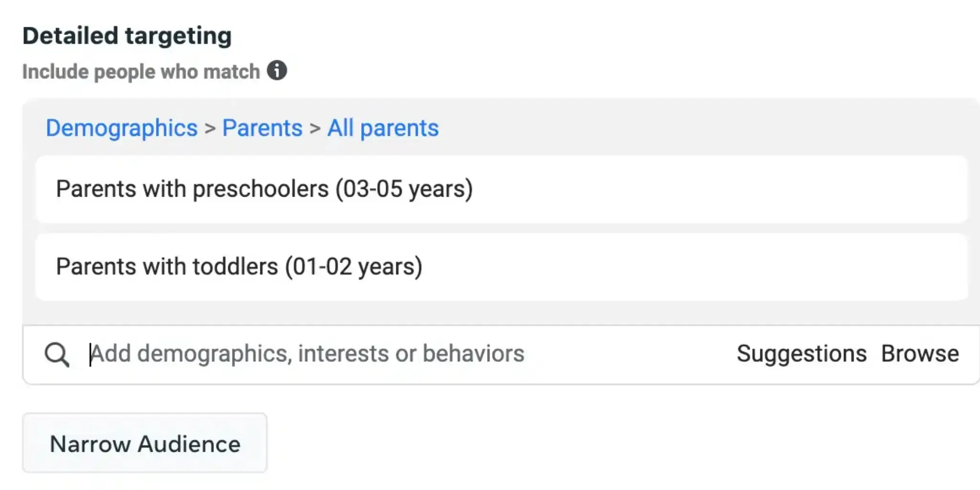980x490 pixels.
Task: Click the gray panel area below the toddlers row
Action: pyautogui.click(x=479, y=313)
